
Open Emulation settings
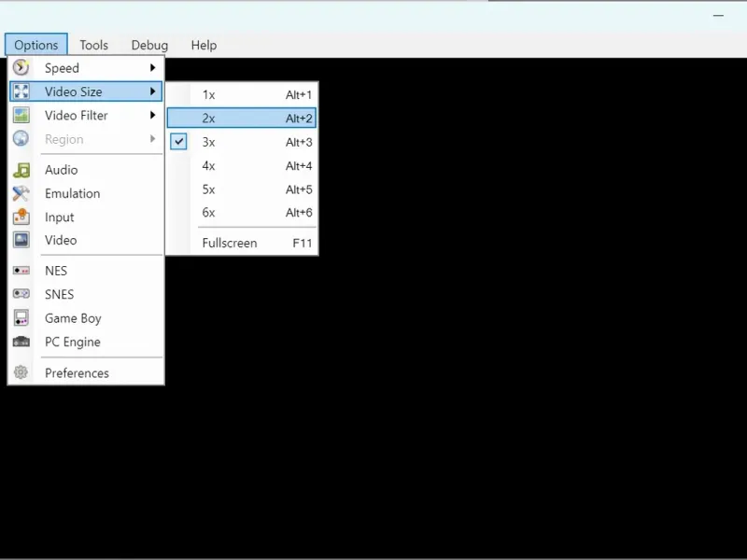86,193
